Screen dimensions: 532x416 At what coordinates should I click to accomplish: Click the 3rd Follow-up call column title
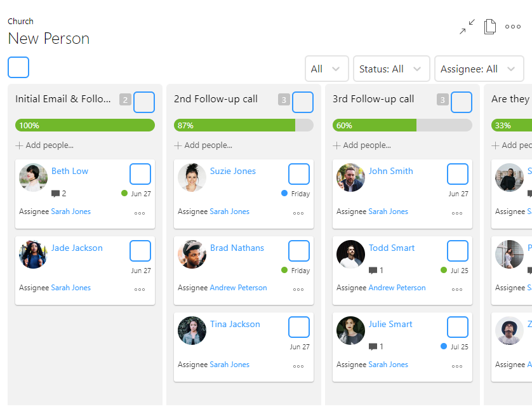pyautogui.click(x=373, y=98)
